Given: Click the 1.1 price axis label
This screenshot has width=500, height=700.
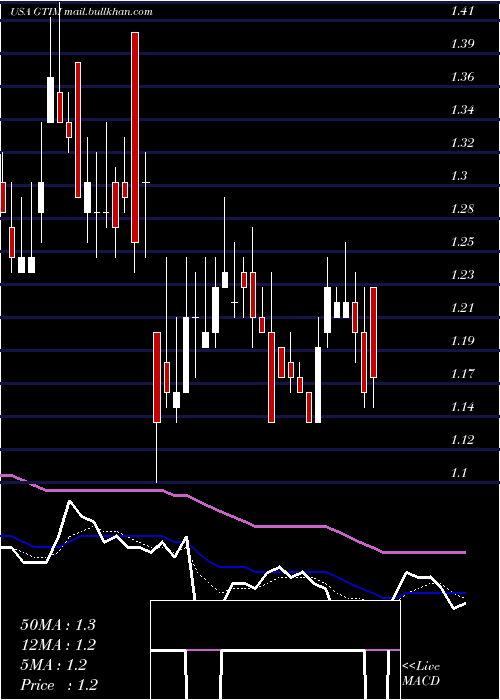Looking at the screenshot, I should click(x=459, y=473).
